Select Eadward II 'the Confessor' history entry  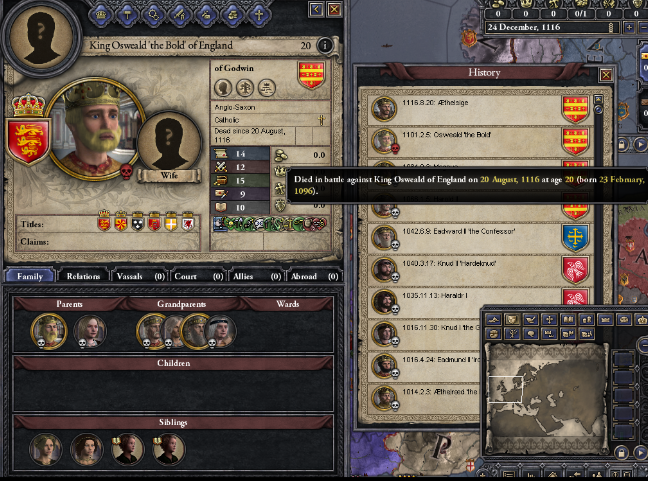click(480, 238)
